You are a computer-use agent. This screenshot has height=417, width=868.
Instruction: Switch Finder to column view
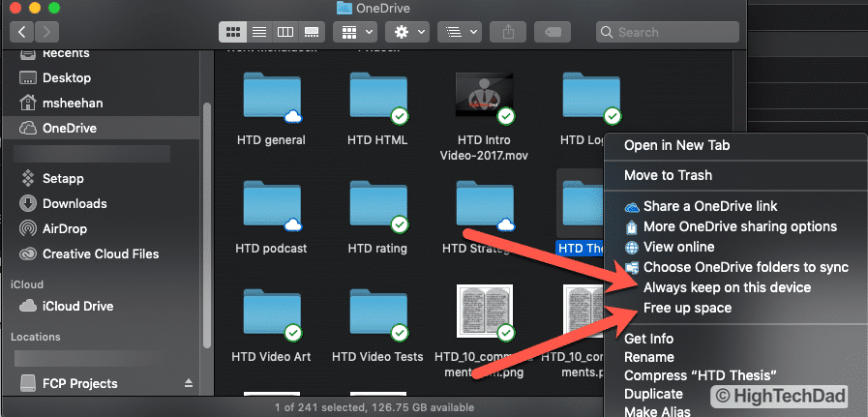click(x=285, y=32)
